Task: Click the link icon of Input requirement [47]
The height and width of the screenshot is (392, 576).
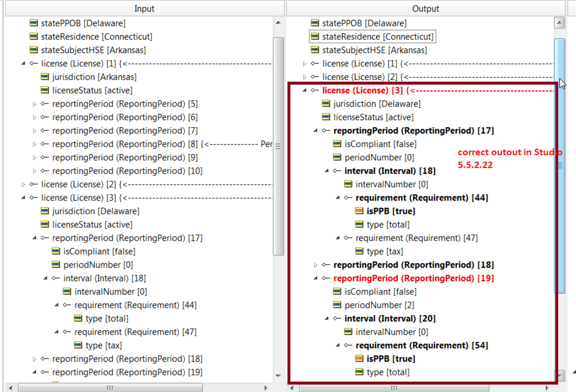Action: pos(66,332)
